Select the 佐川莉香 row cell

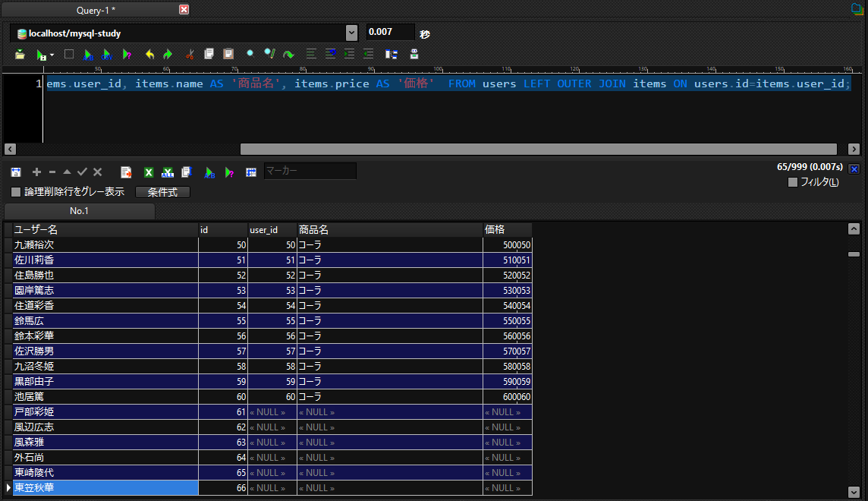[105, 260]
